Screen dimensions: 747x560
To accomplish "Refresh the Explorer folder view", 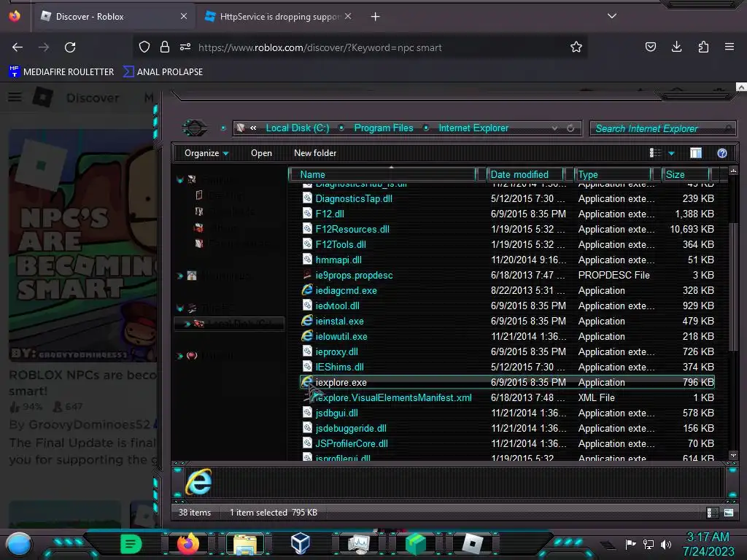I will pyautogui.click(x=570, y=128).
